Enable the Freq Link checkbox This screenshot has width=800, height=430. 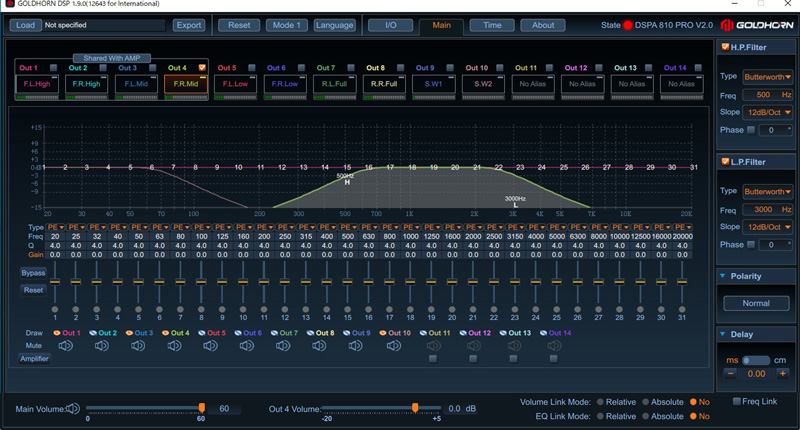click(737, 401)
